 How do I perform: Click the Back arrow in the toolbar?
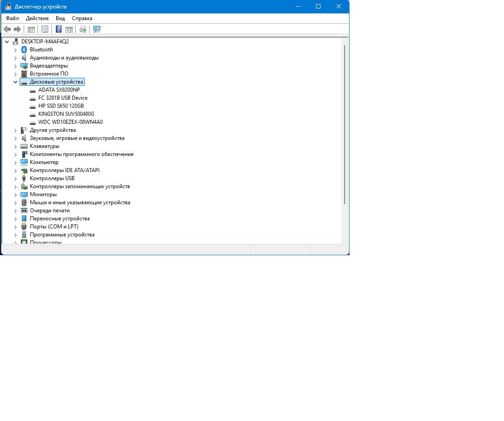pos(7,29)
